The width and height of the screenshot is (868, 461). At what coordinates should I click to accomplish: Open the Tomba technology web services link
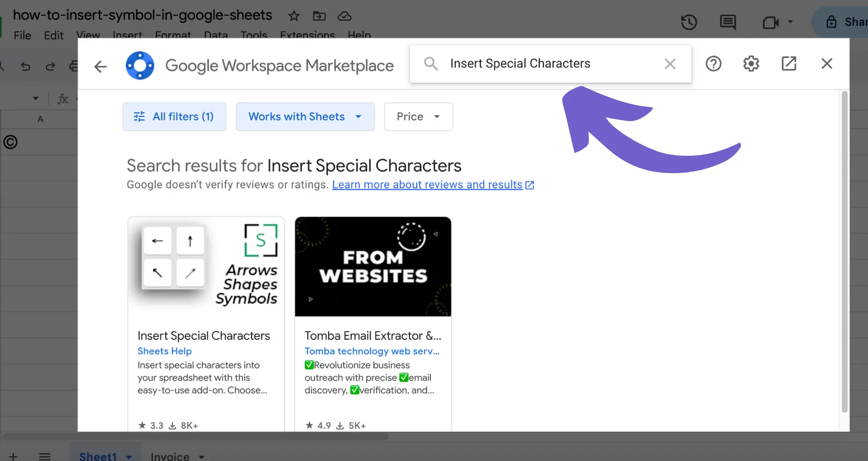point(372,351)
